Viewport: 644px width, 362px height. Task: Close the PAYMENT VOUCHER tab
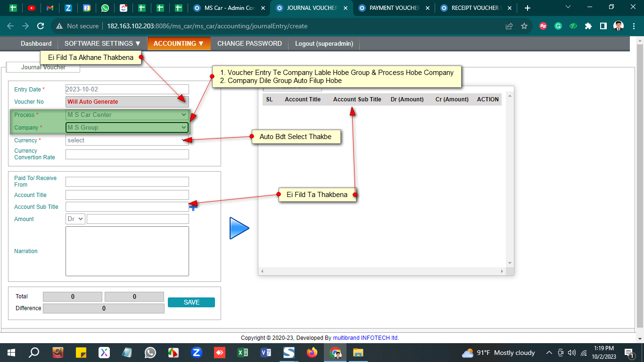tap(427, 8)
